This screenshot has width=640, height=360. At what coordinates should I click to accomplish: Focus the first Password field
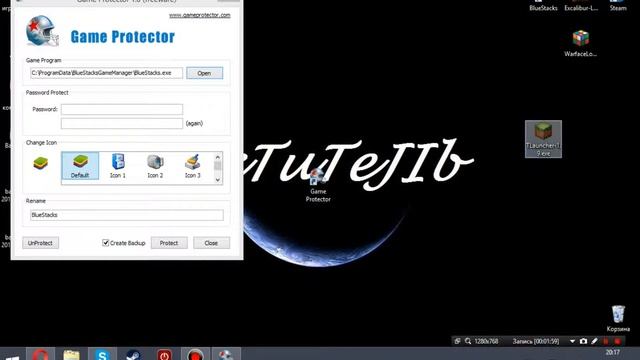[122, 109]
